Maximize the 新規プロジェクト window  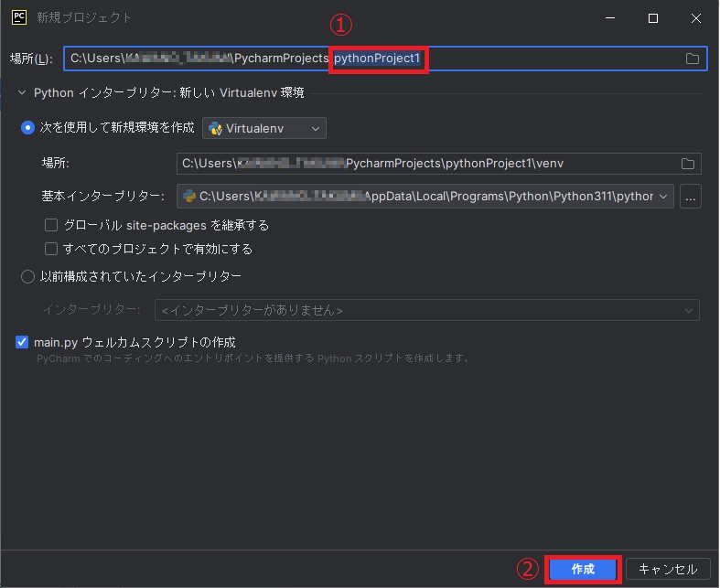click(653, 18)
